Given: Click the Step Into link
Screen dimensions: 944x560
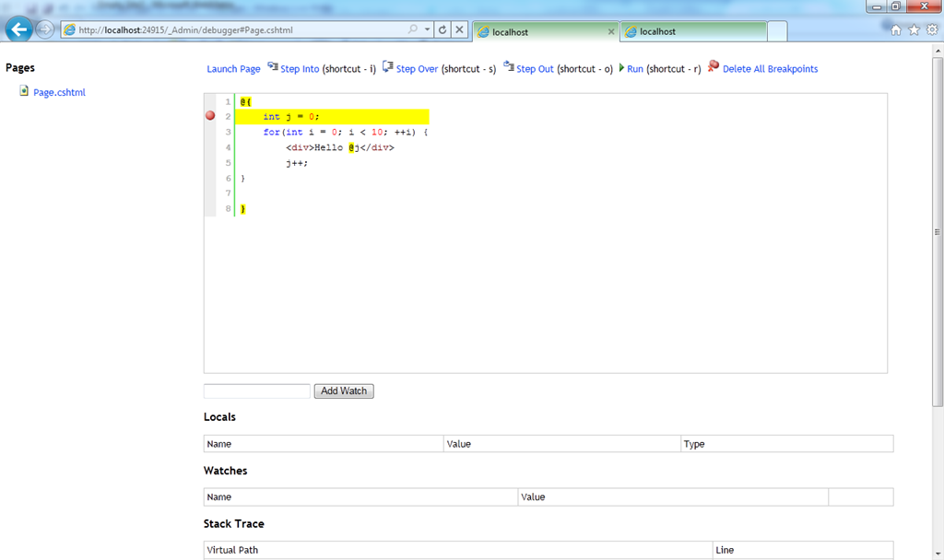Looking at the screenshot, I should (x=300, y=69).
